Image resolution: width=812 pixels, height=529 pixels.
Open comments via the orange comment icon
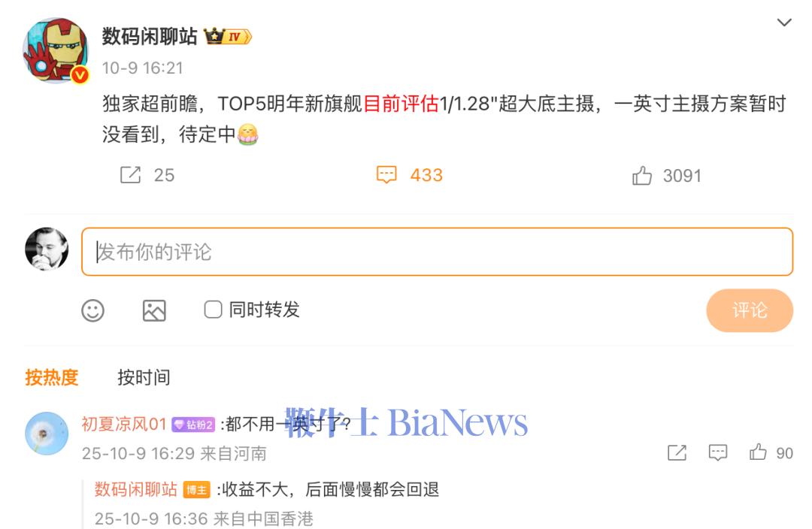[x=386, y=175]
